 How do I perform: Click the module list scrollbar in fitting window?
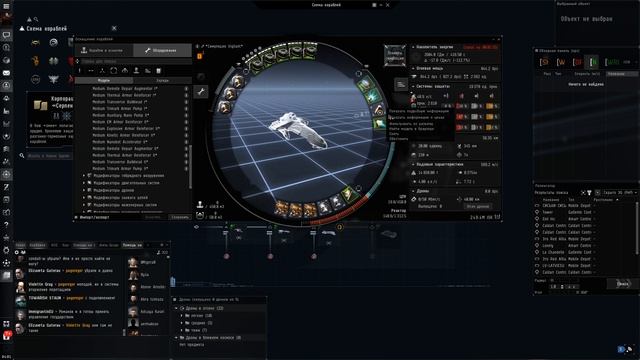191,167
